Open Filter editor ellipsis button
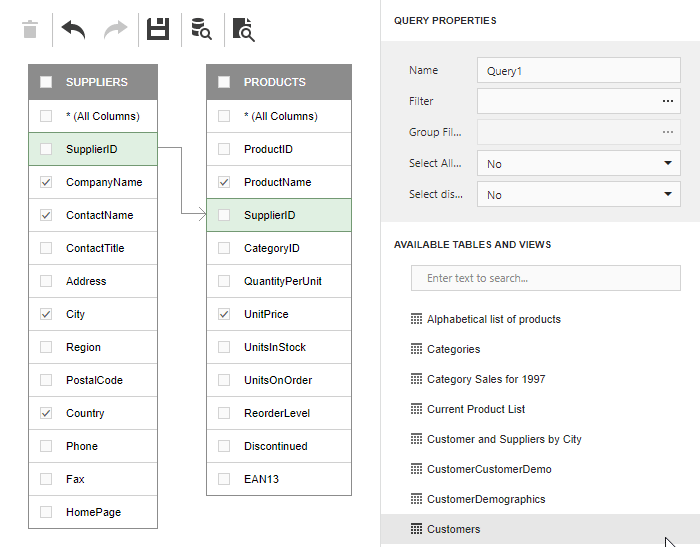 point(667,101)
